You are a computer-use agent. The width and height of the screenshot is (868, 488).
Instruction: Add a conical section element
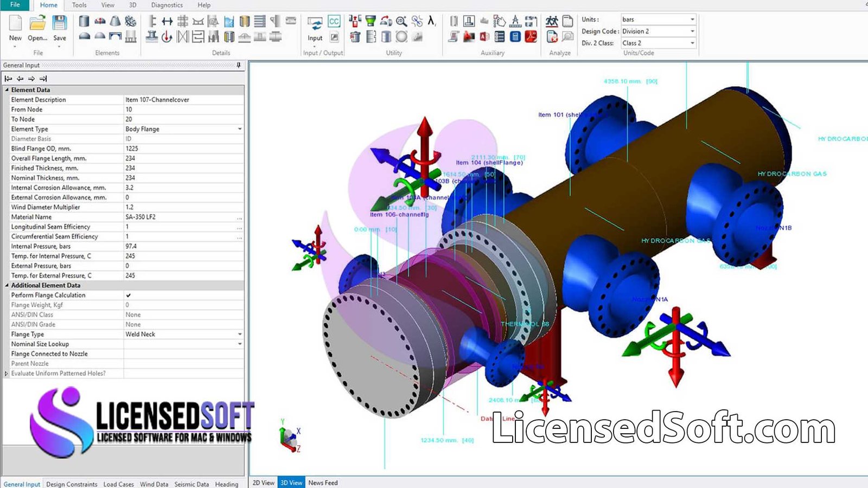[x=116, y=21]
